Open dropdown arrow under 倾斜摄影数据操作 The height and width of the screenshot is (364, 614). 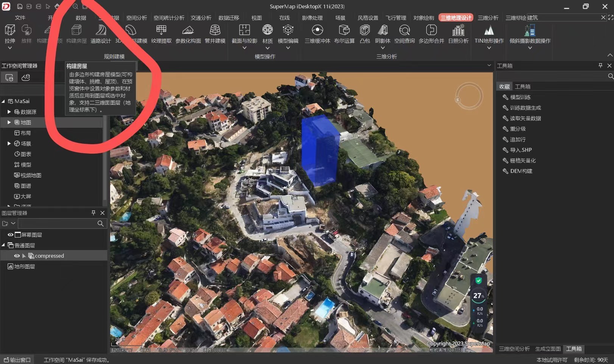click(530, 48)
